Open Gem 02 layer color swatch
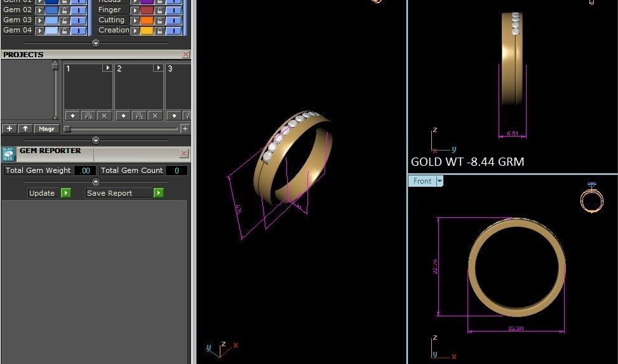Image resolution: width=618 pixels, height=364 pixels. pyautogui.click(x=51, y=10)
